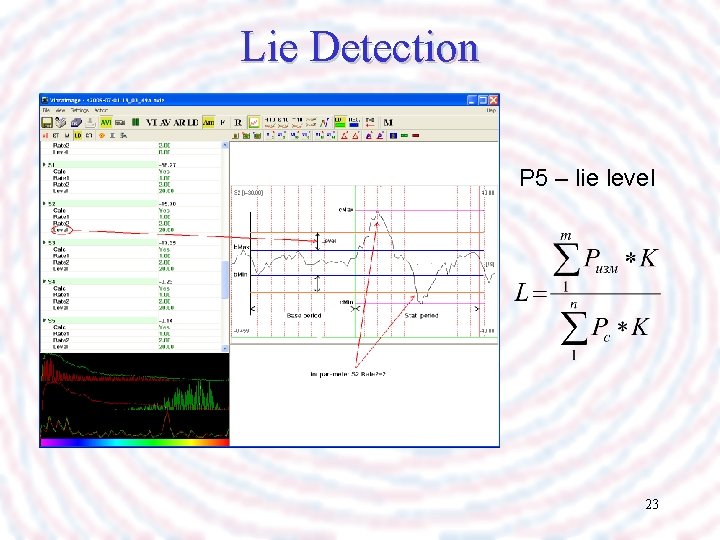Open the Help menu
Image resolution: width=720 pixels, height=540 pixels.
(491, 111)
